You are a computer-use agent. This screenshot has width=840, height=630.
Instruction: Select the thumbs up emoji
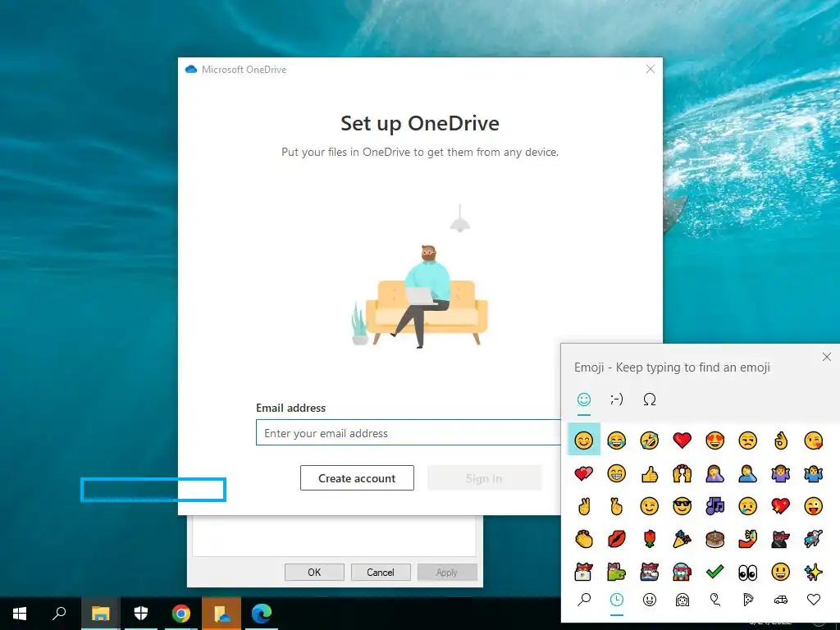point(650,473)
